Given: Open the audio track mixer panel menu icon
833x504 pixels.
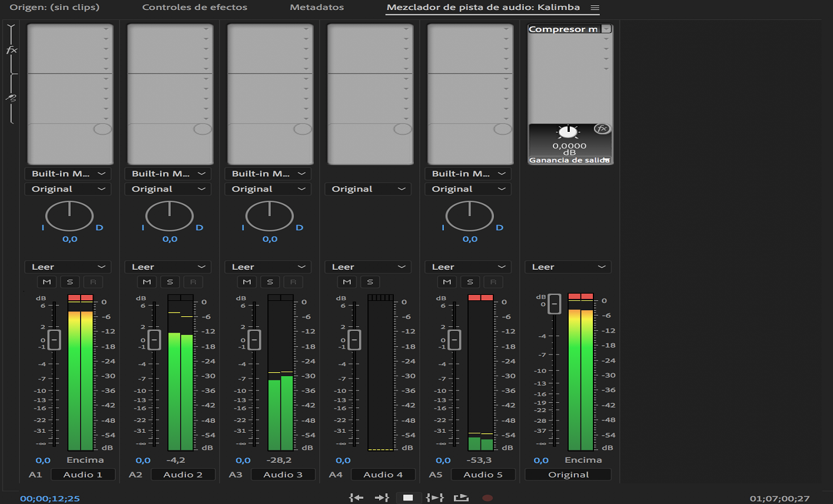Looking at the screenshot, I should coord(595,8).
